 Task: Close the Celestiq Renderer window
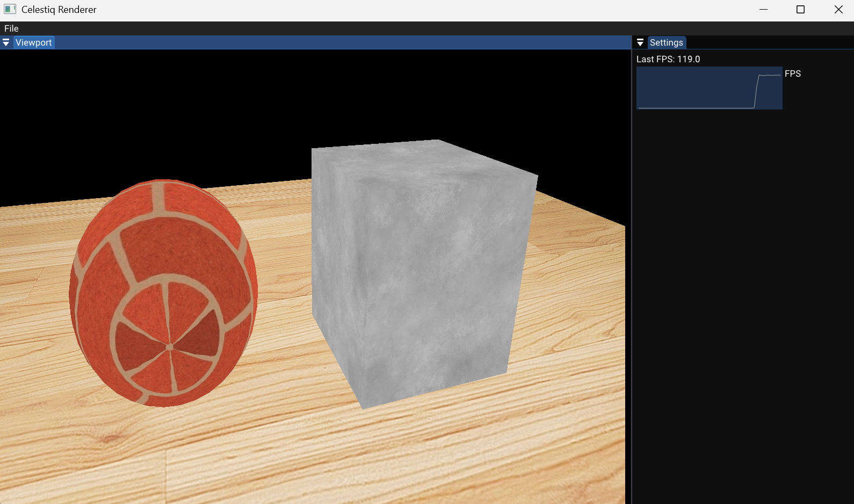tap(838, 9)
